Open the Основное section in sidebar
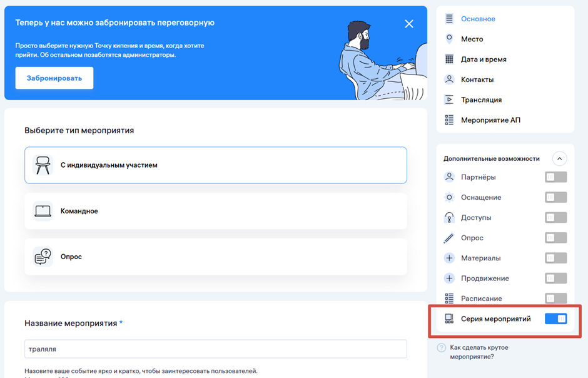 (x=478, y=19)
